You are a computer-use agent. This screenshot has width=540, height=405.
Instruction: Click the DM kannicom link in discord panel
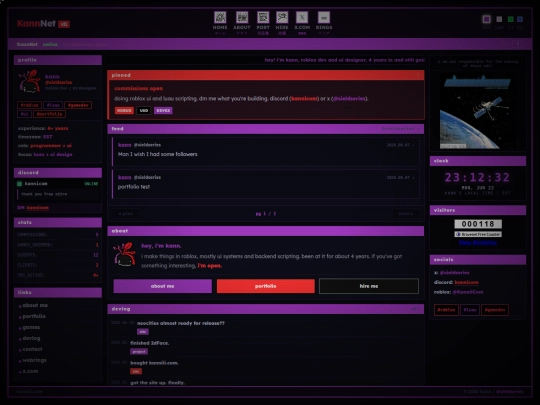point(38,208)
